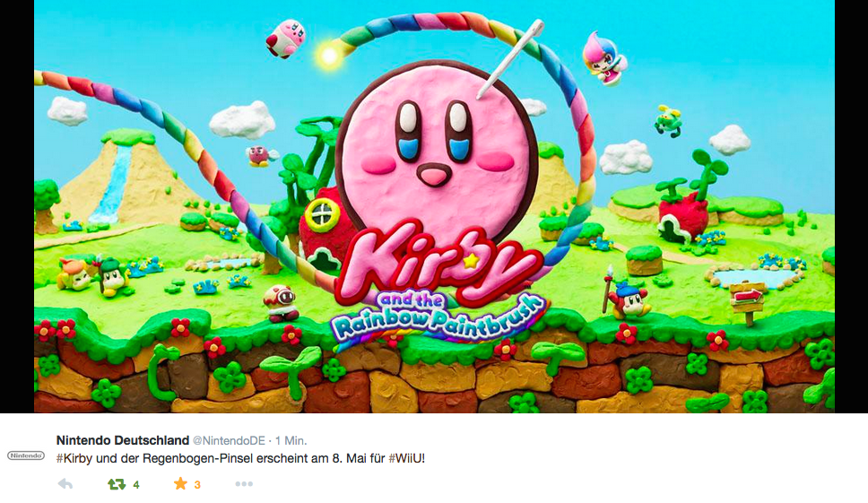The height and width of the screenshot is (503, 868).
Task: Open the Nintendo Deutschland profile name
Action: click(123, 440)
